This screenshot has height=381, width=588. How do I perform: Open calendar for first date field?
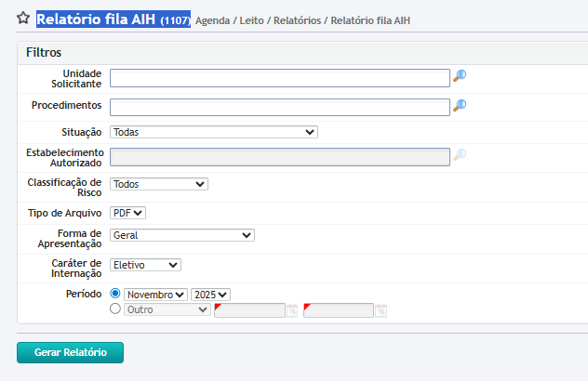pyautogui.click(x=291, y=310)
